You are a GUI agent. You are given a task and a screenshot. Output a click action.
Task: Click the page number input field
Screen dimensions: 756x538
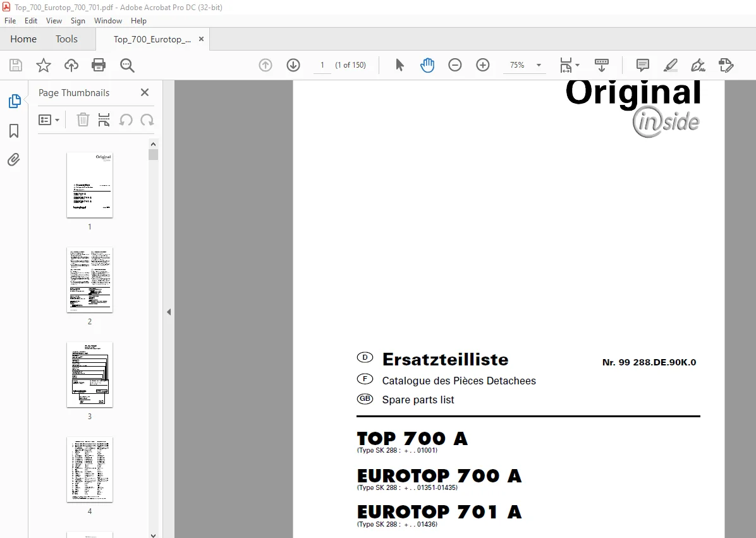point(322,65)
